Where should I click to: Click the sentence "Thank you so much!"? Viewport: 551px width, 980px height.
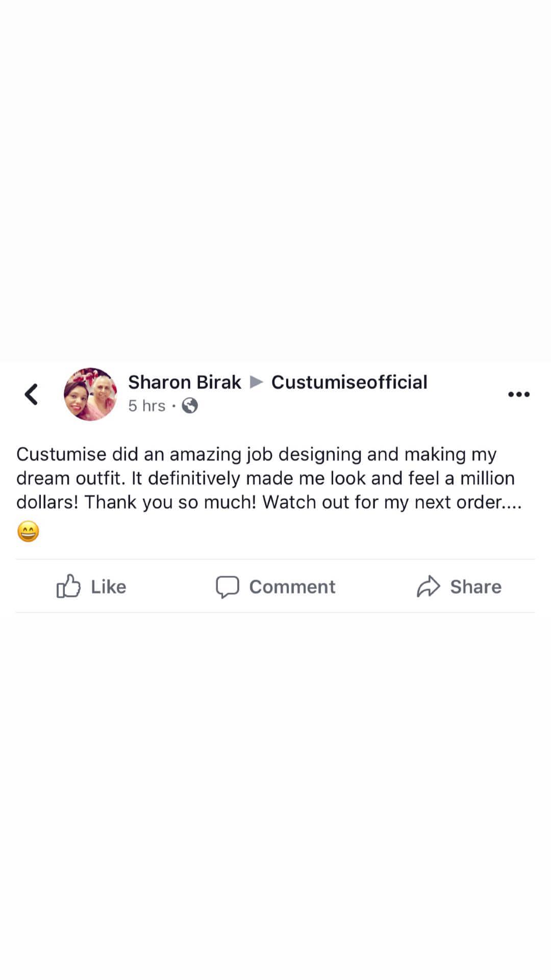tap(170, 502)
